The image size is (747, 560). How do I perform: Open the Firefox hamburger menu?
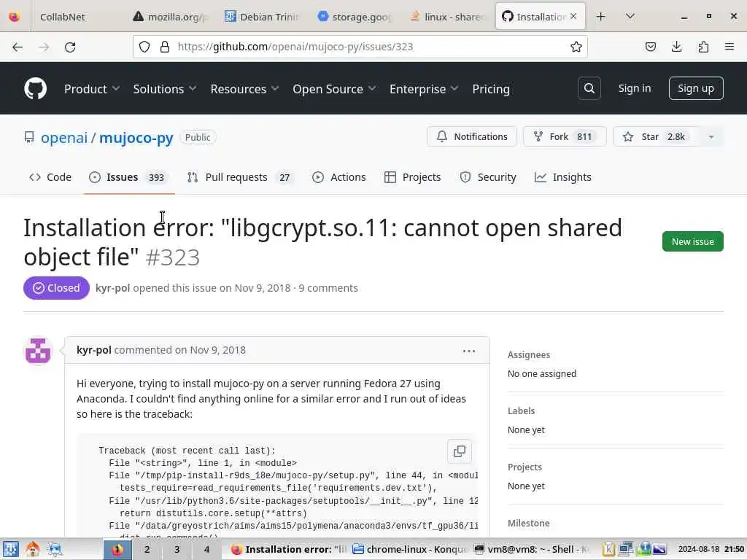(729, 47)
